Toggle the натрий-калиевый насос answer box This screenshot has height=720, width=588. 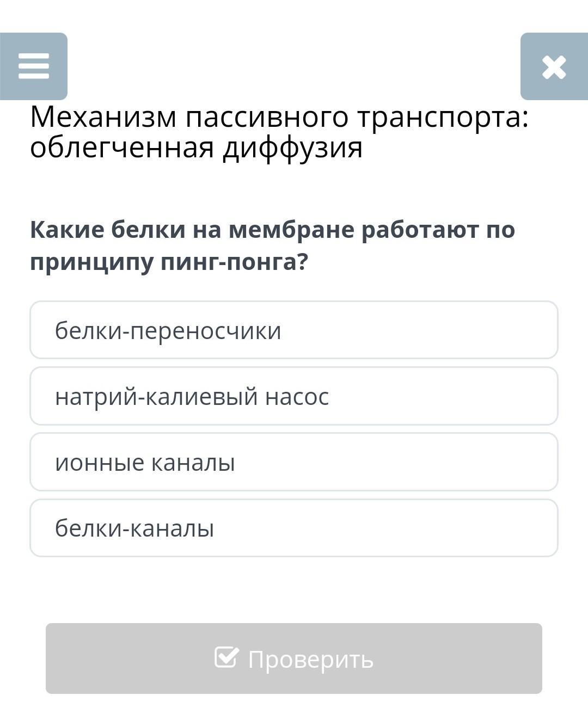click(294, 396)
